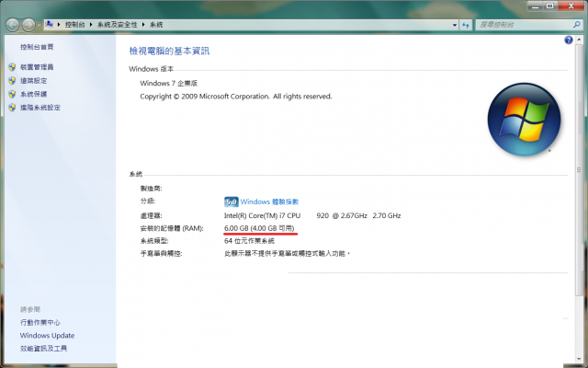Click shield icon next to 遠端設定
This screenshot has height=368, width=588.
pos(12,80)
